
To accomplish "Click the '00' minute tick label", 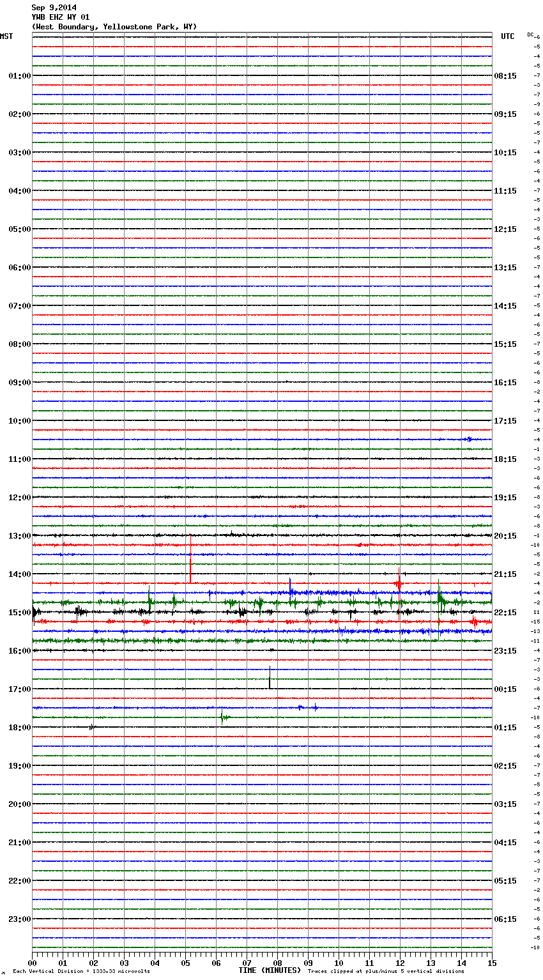I will click(x=32, y=963).
